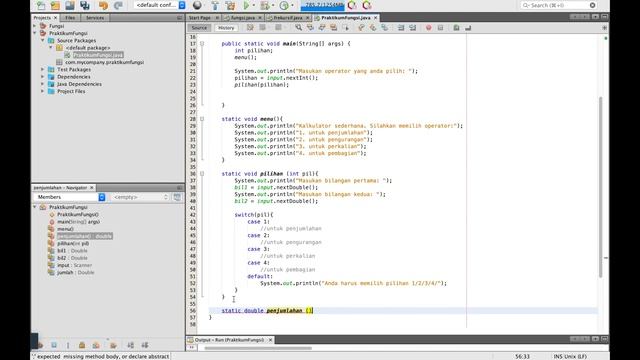
Task: Click the Profile Project clock icon
Action: 284,5
